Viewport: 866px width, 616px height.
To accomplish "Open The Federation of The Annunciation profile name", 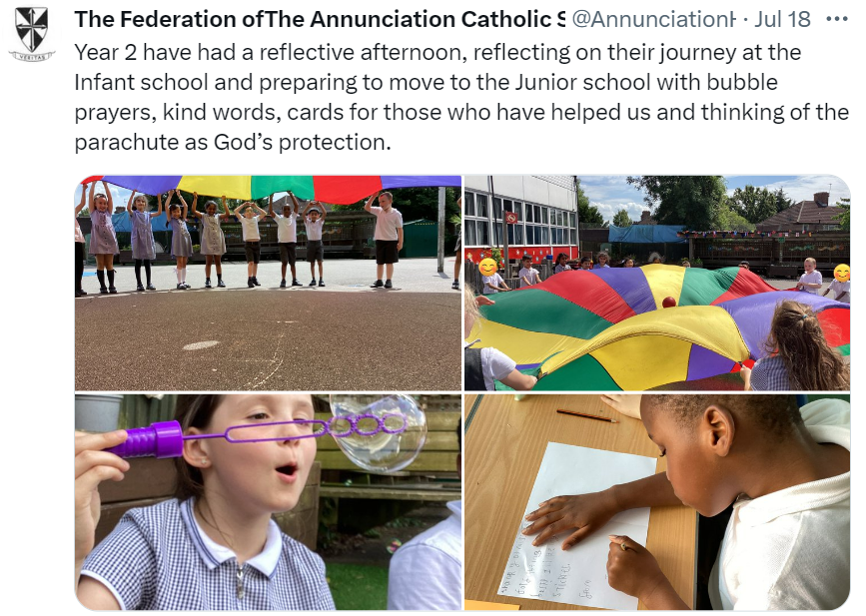I will 320,19.
